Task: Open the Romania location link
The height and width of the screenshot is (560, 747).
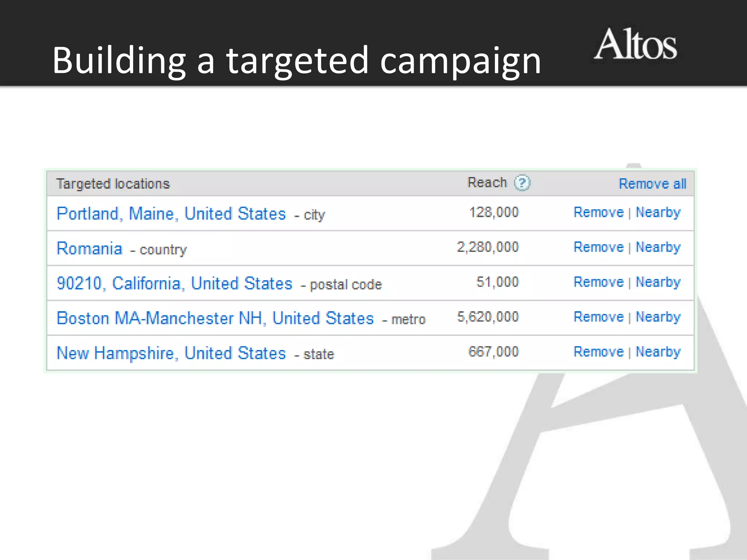Action: pos(89,249)
